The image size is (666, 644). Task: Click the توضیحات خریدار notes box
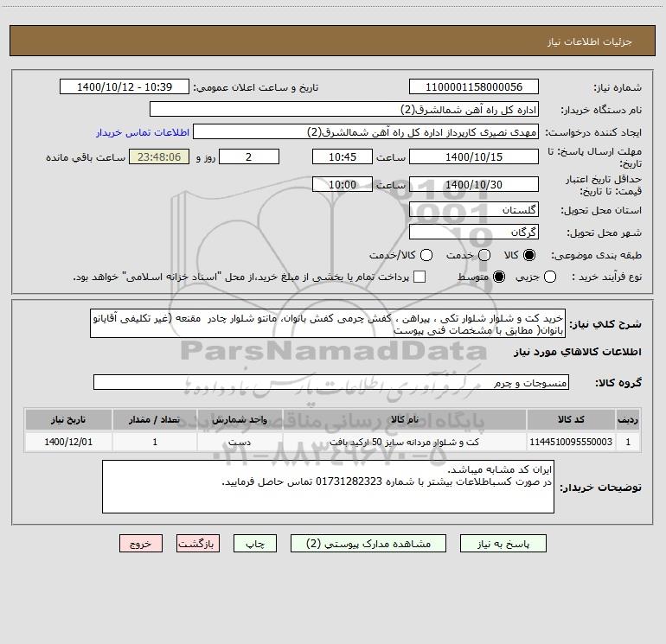pos(328,487)
